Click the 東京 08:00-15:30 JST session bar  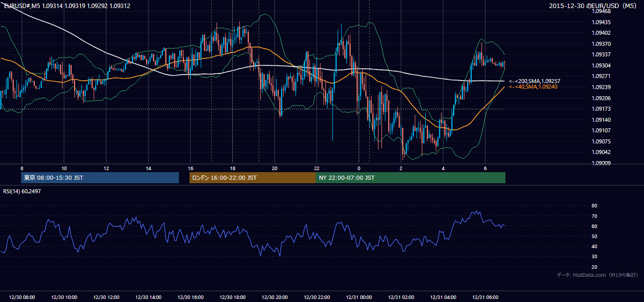point(100,178)
